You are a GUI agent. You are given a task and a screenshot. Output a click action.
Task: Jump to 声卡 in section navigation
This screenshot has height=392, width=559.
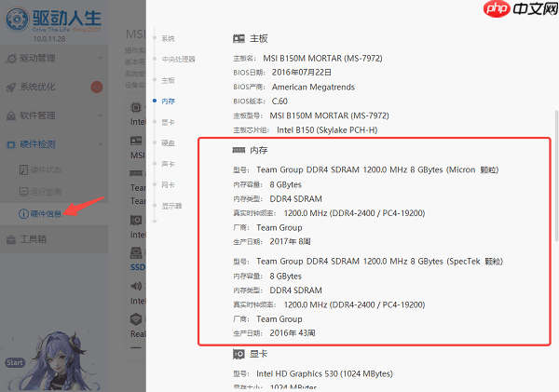point(168,164)
